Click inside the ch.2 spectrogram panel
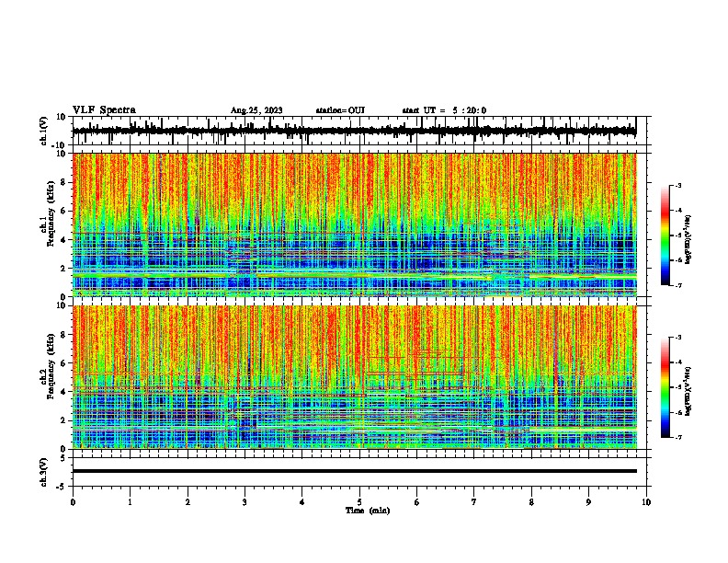This screenshot has width=728, height=563. tap(355, 377)
